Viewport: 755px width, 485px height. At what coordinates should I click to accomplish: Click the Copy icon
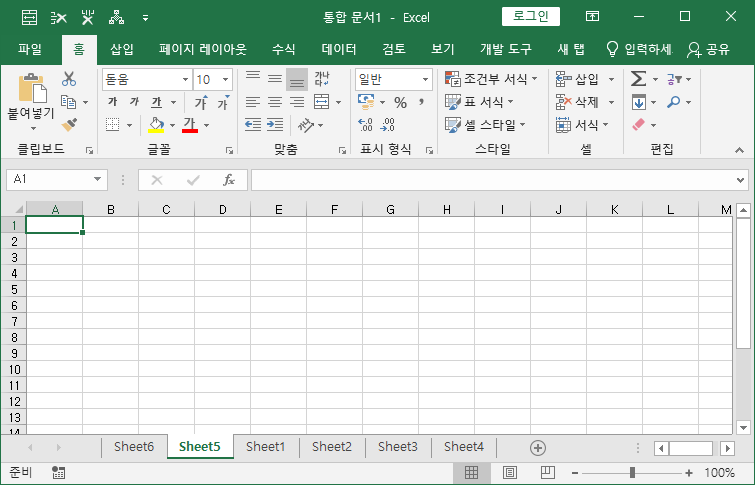(x=68, y=102)
